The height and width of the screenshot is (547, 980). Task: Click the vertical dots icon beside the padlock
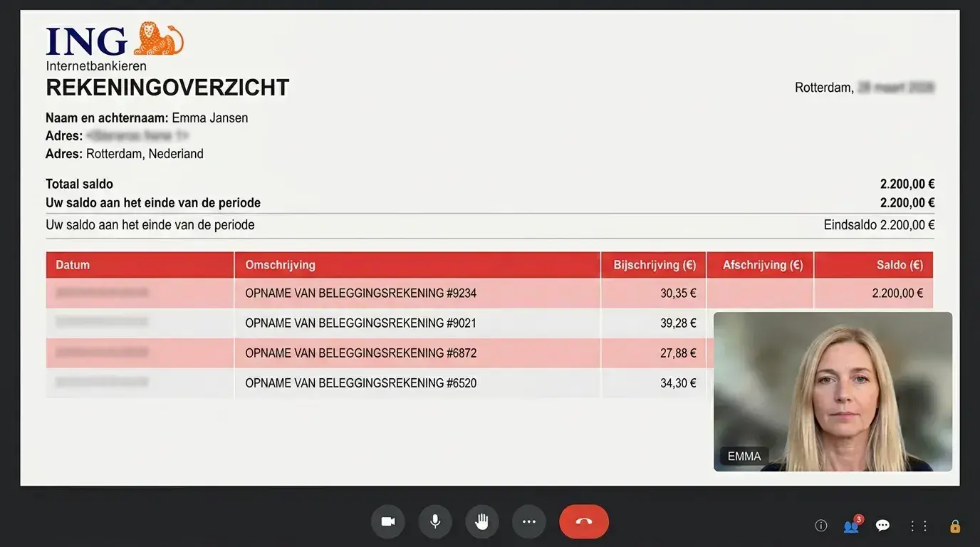pos(918,526)
